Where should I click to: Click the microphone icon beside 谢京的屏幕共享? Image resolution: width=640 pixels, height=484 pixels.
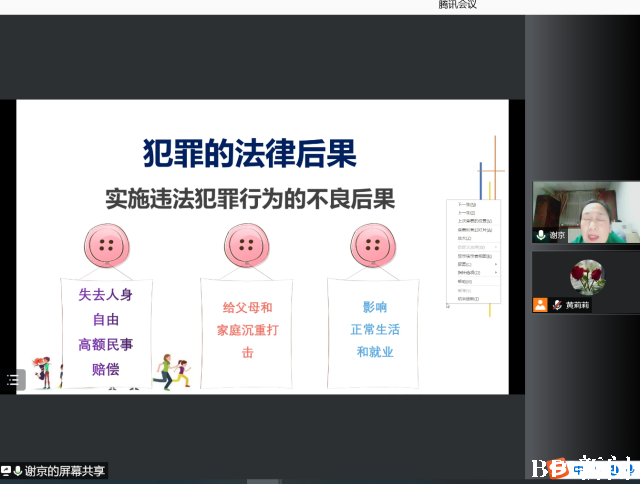tap(17, 470)
